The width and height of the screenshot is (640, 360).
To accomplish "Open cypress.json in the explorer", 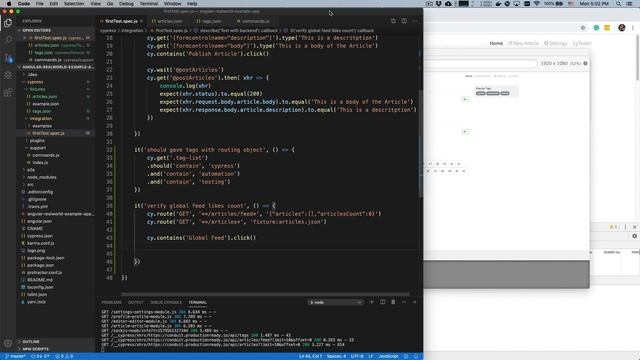I will click(40, 236).
